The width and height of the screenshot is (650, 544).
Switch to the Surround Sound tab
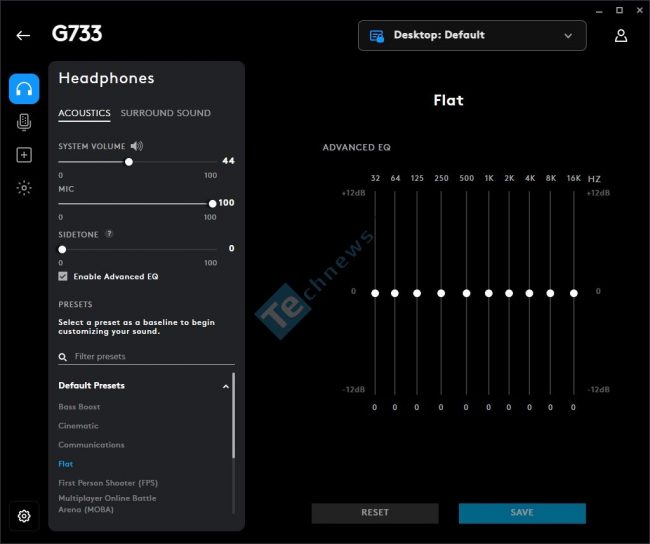tap(165, 113)
